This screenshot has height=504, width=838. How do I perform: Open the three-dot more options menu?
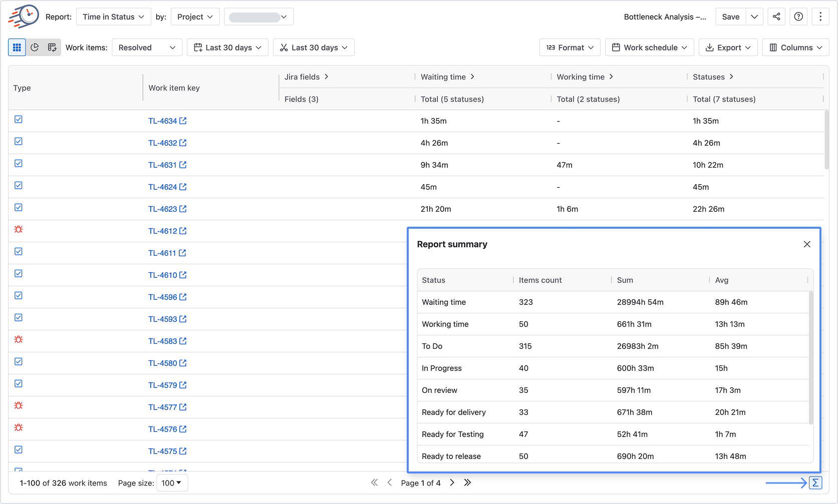coord(820,17)
